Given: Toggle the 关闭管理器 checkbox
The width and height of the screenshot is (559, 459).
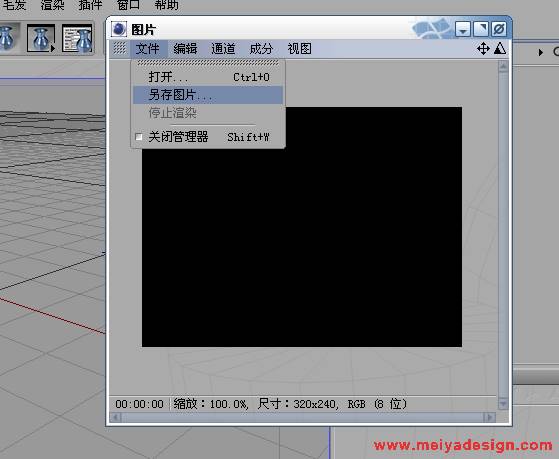Looking at the screenshot, I should (139, 137).
